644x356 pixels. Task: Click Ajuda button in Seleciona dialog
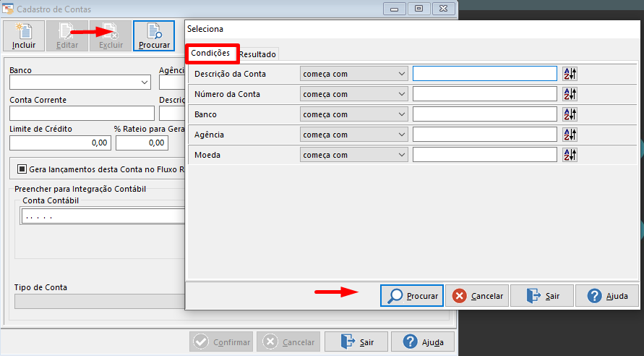coord(607,295)
